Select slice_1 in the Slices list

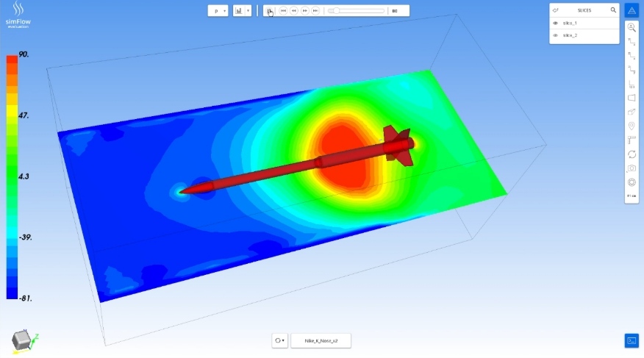[570, 24]
